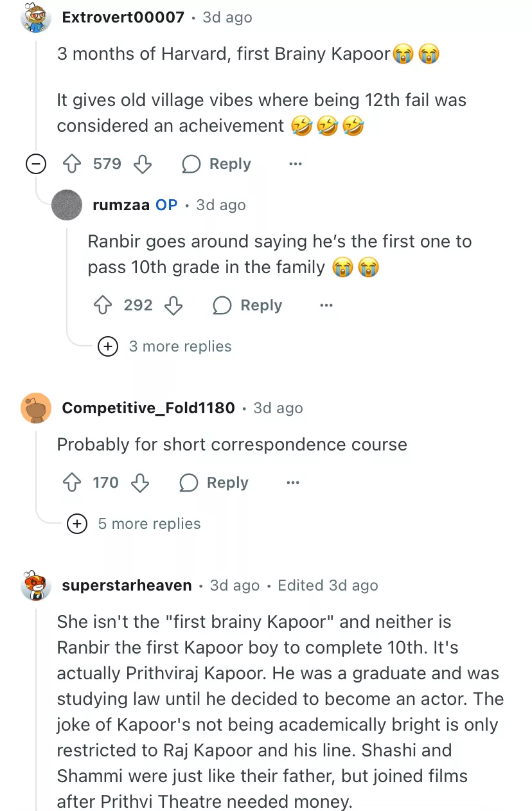Expand 3 more replies under rumzaa

pyautogui.click(x=107, y=347)
